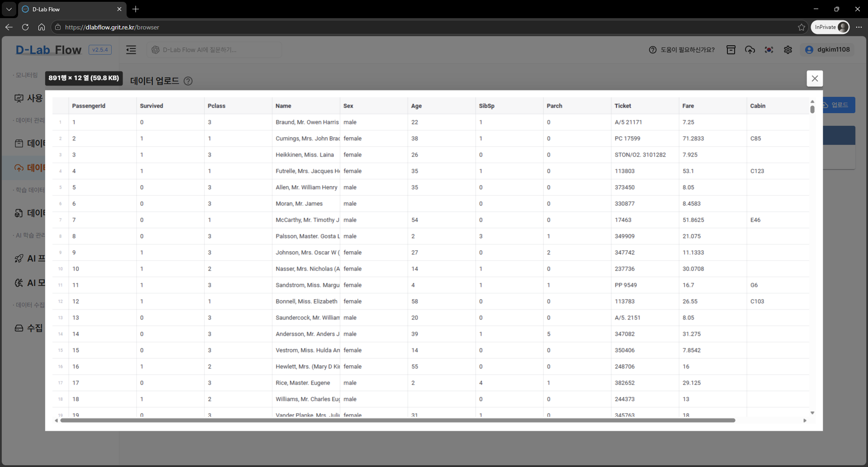The width and height of the screenshot is (868, 467).
Task: Click the scroll down arrow of table
Action: [x=812, y=413]
